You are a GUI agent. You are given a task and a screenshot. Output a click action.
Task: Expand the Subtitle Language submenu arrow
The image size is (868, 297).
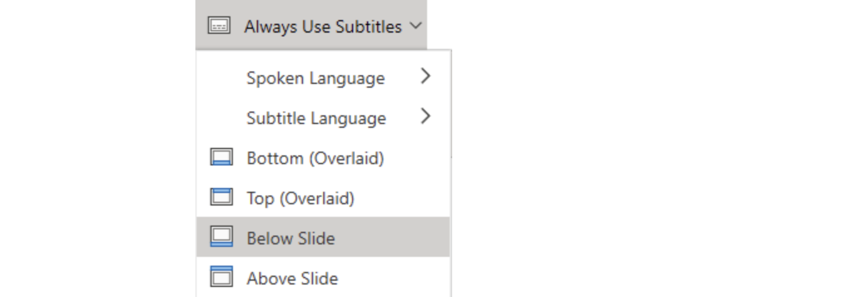[x=426, y=117]
